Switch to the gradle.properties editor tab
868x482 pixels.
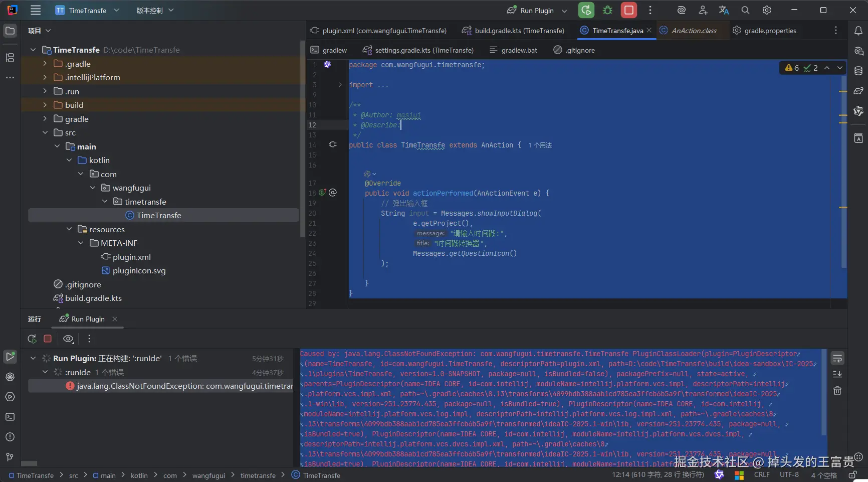[770, 31]
